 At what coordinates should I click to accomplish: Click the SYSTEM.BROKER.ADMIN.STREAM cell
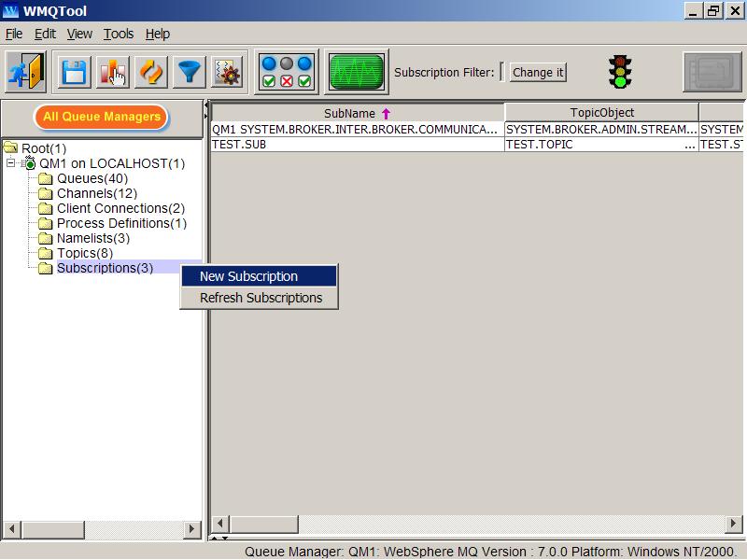click(x=601, y=129)
